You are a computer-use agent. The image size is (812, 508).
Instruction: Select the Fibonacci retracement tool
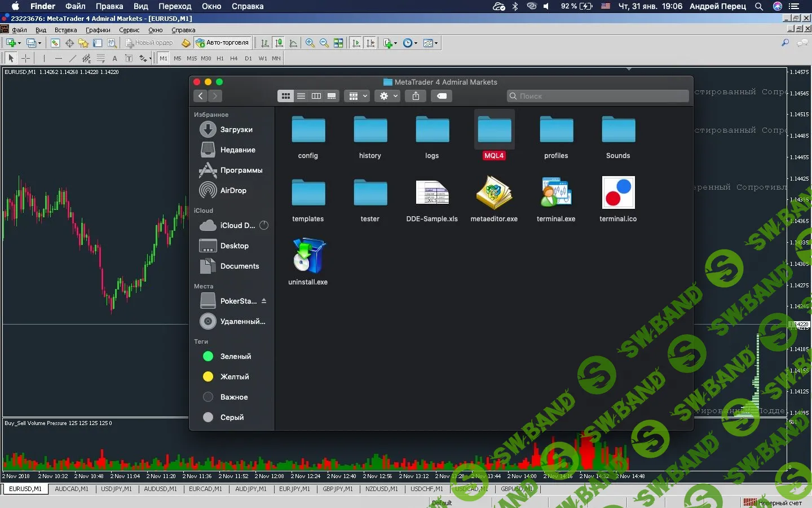pos(101,58)
